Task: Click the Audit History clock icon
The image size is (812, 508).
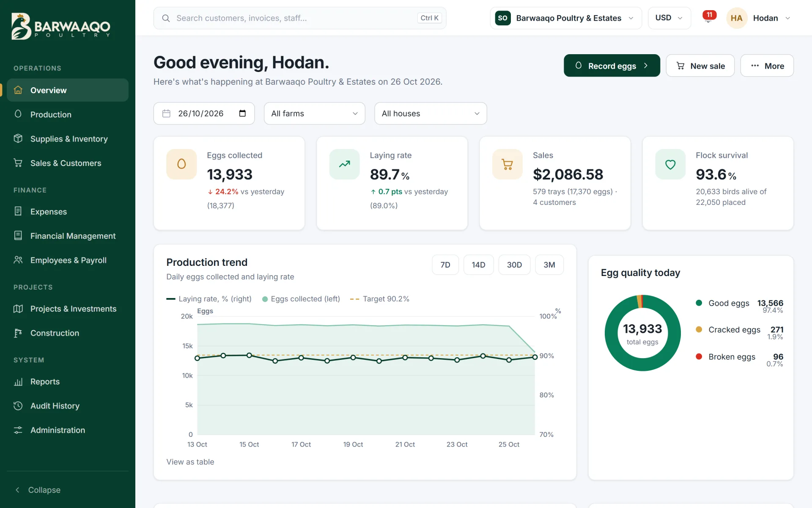Action: click(18, 406)
